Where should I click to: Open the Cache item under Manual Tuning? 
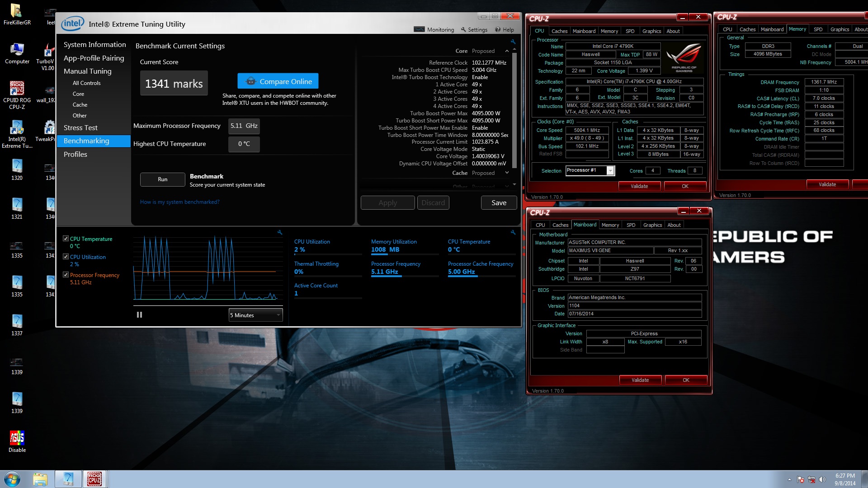tap(80, 105)
